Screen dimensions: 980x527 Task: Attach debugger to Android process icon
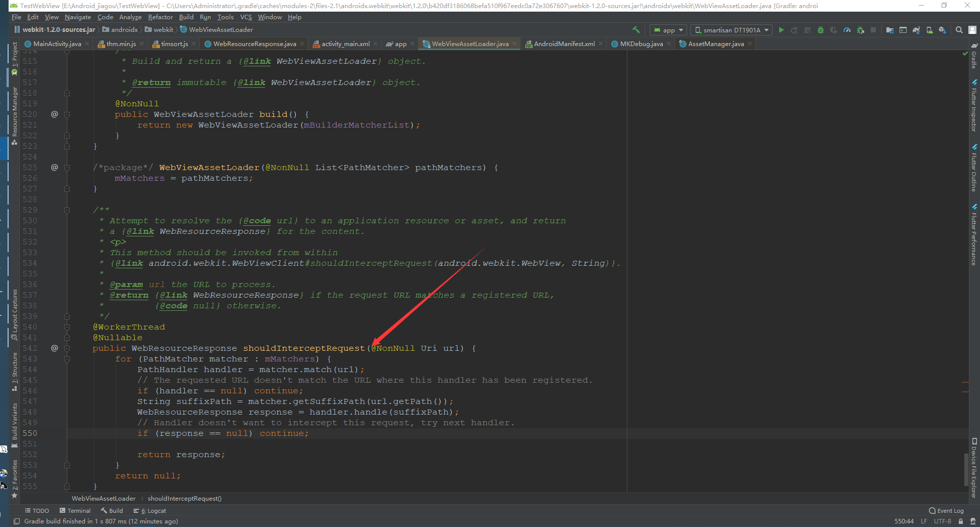click(861, 30)
